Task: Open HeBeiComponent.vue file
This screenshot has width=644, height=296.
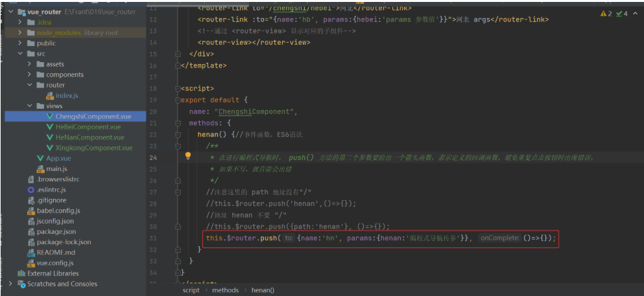Action: (x=88, y=127)
